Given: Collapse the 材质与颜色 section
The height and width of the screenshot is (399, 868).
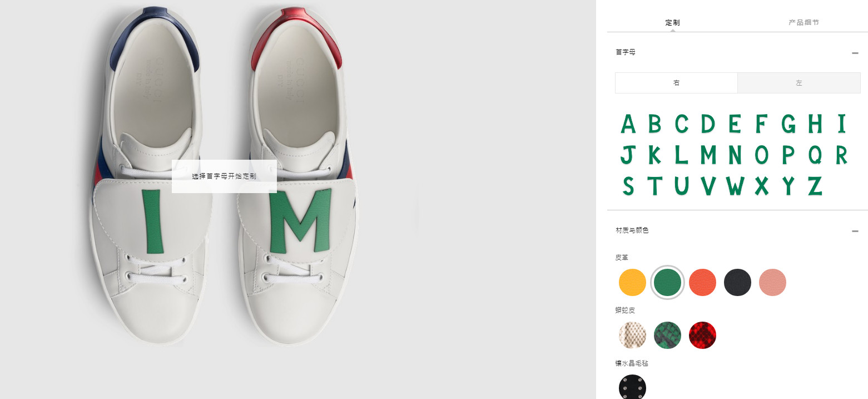Looking at the screenshot, I should 855,231.
